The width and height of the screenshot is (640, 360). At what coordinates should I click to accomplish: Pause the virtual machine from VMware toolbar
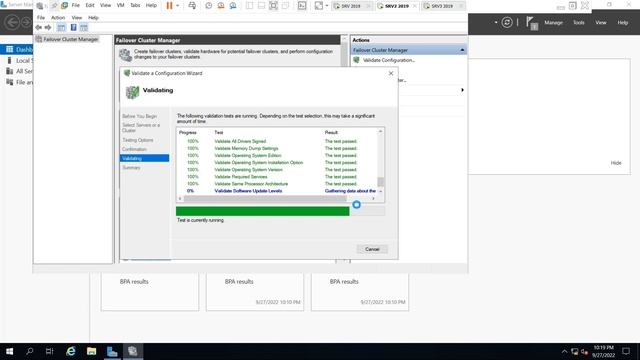click(169, 6)
